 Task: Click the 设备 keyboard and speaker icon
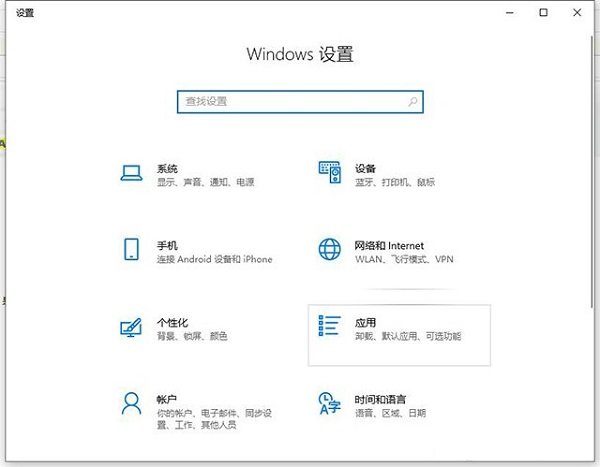[x=330, y=174]
